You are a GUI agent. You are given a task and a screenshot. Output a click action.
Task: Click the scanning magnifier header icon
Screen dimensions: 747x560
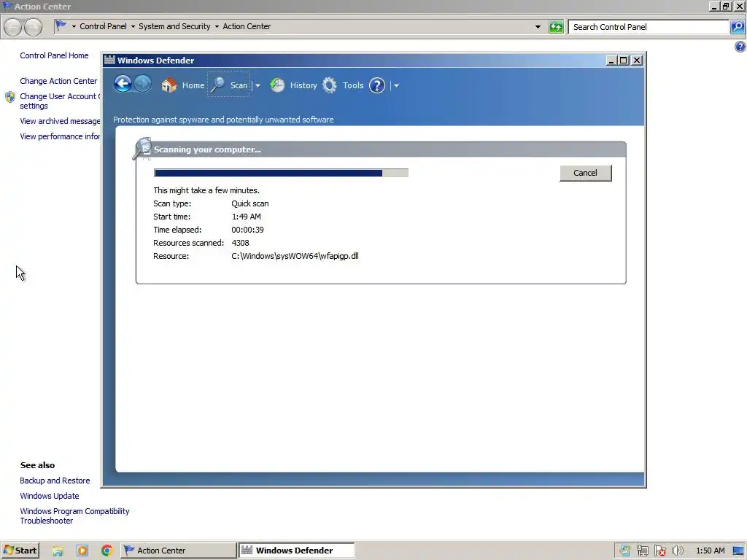[142, 149]
